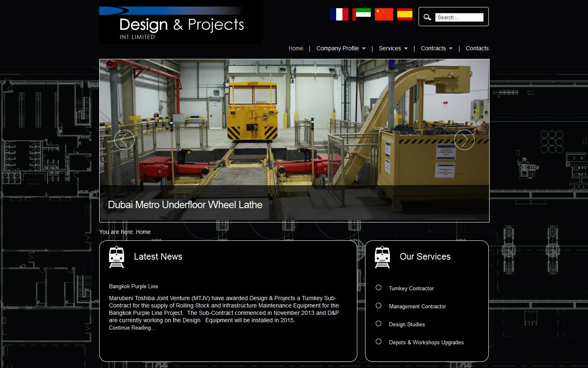
Task: Click Continue Reading on Bangkok Purple Line
Action: click(131, 328)
